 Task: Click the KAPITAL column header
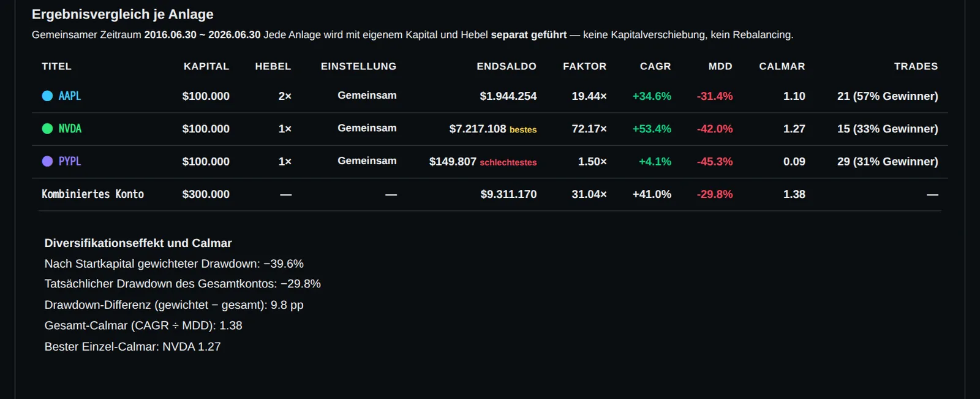[x=206, y=66]
